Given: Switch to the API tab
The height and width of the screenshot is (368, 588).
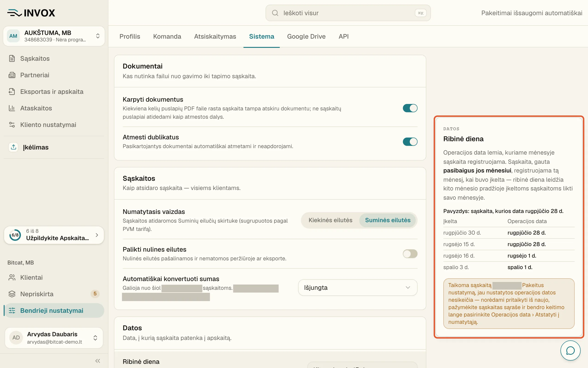Looking at the screenshot, I should pos(344,37).
